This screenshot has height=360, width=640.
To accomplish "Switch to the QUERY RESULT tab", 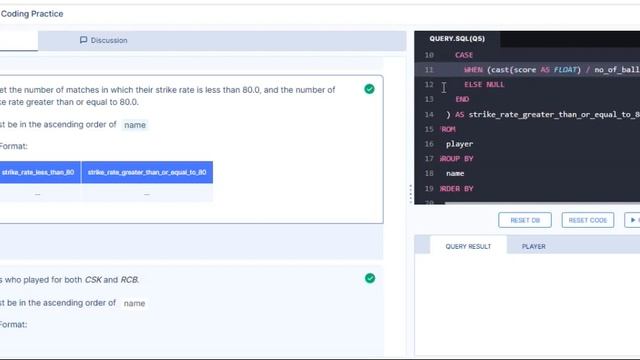I will (468, 247).
